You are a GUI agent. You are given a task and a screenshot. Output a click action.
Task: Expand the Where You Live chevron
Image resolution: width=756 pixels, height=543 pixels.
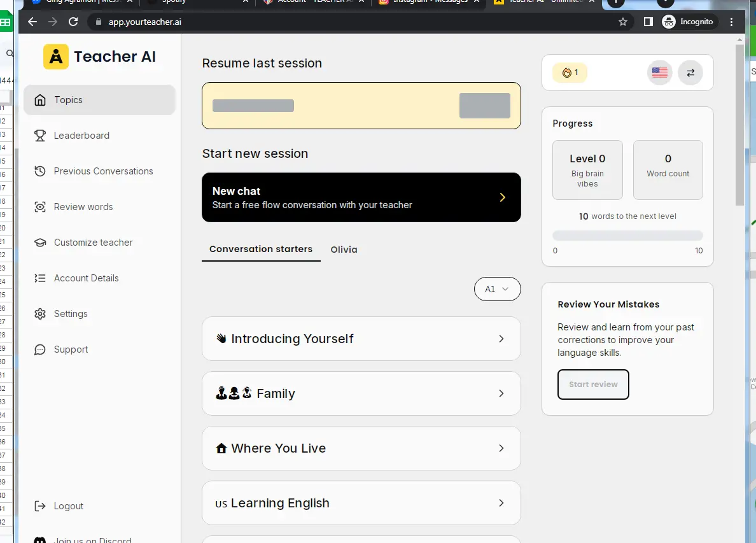coord(501,448)
